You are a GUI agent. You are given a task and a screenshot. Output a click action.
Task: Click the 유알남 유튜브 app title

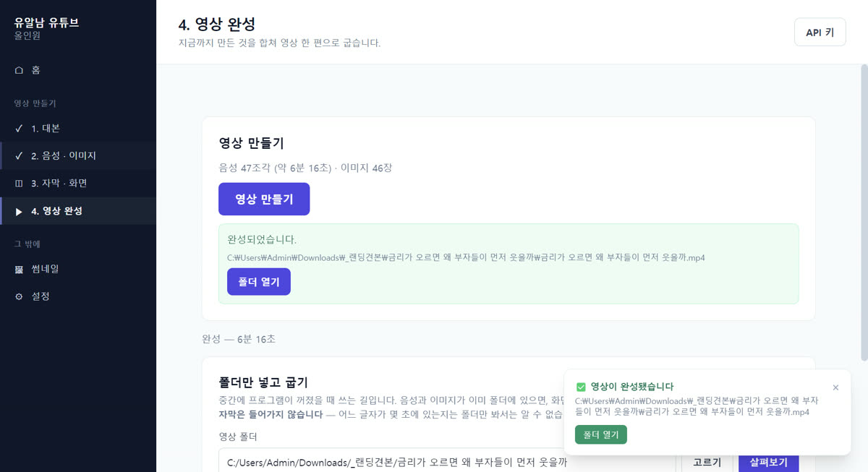click(x=47, y=22)
